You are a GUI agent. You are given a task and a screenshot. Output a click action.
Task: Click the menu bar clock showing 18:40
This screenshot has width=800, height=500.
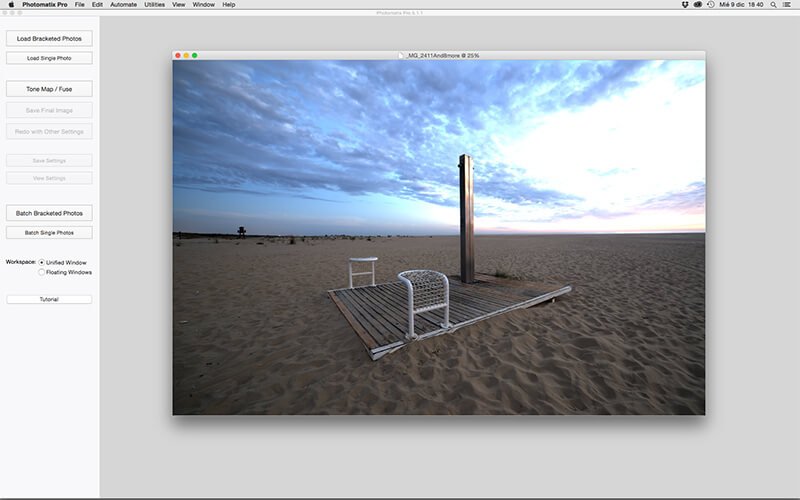(x=741, y=5)
